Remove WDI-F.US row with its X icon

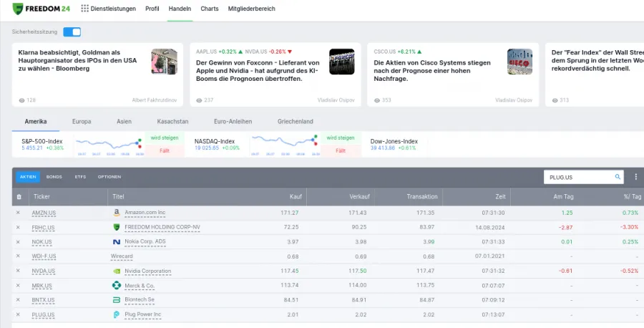(x=18, y=256)
